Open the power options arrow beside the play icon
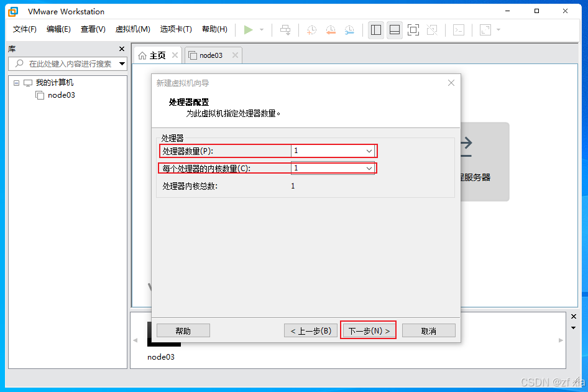 coord(262,30)
